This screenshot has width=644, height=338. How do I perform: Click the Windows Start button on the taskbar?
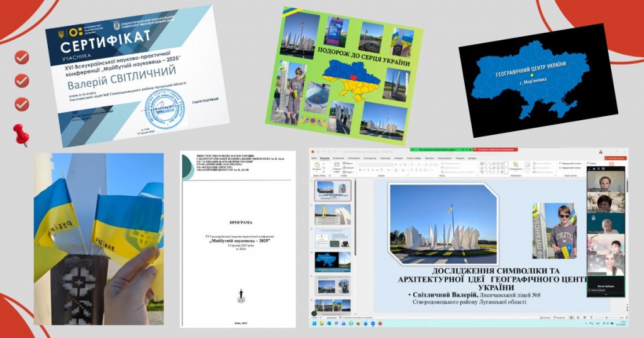pyautogui.click(x=313, y=324)
